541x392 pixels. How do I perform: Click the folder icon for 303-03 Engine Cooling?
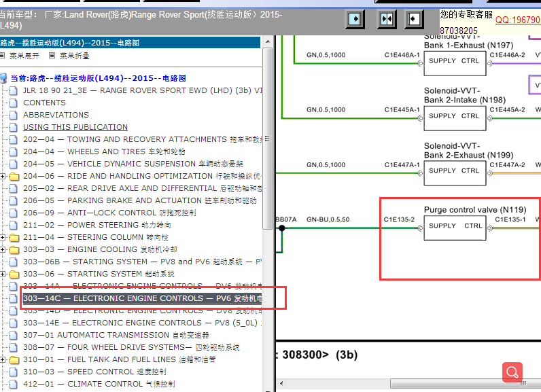point(14,249)
